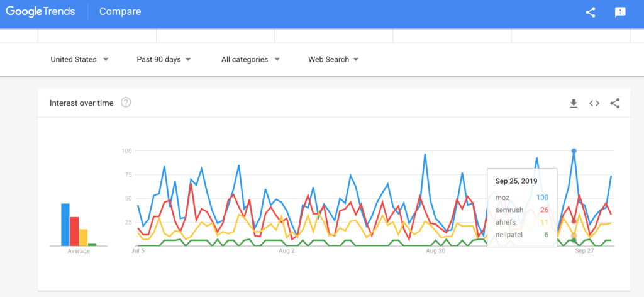Open the help question mark beside Interest over time

pos(126,103)
